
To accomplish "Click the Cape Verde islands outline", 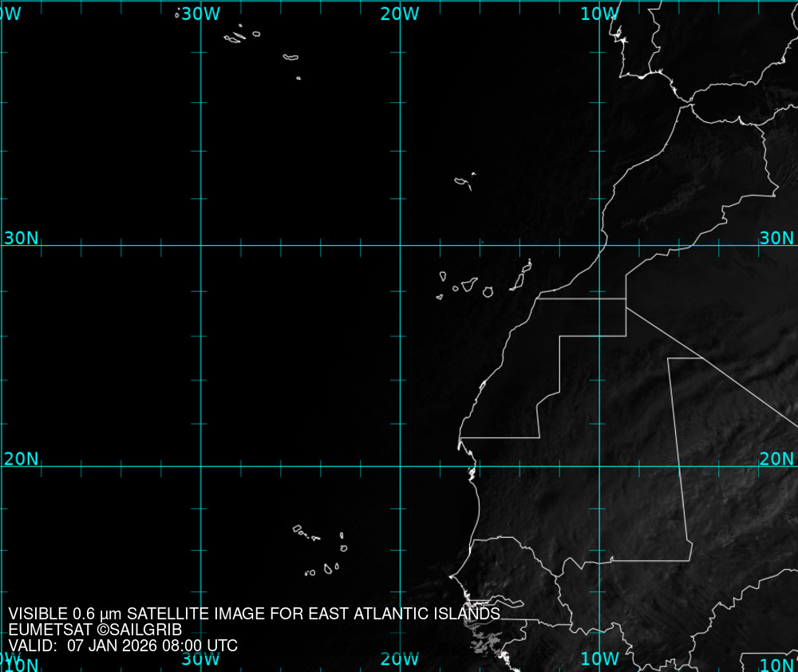I will point(323,551).
